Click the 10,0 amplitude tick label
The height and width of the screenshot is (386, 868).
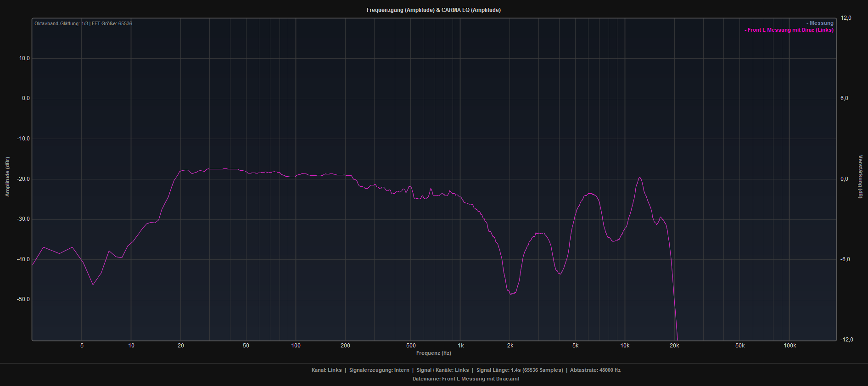point(24,58)
